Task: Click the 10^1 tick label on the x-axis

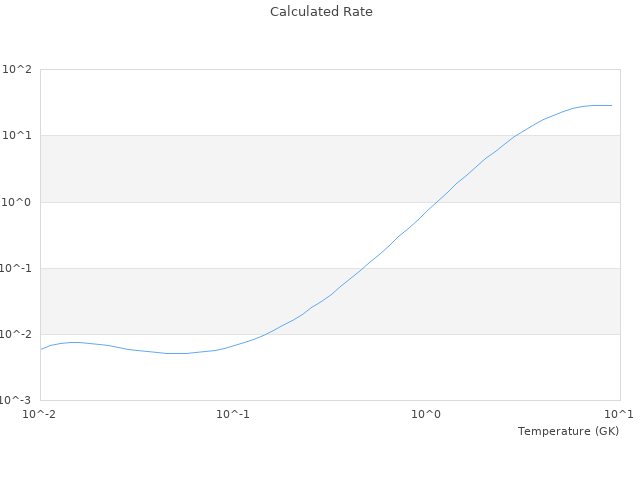Action: [619, 414]
